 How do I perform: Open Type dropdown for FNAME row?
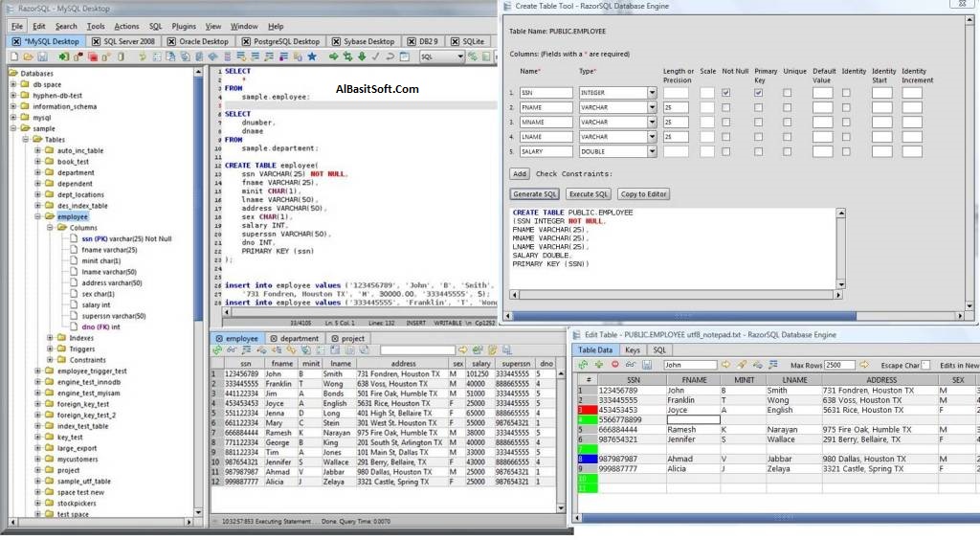[652, 107]
